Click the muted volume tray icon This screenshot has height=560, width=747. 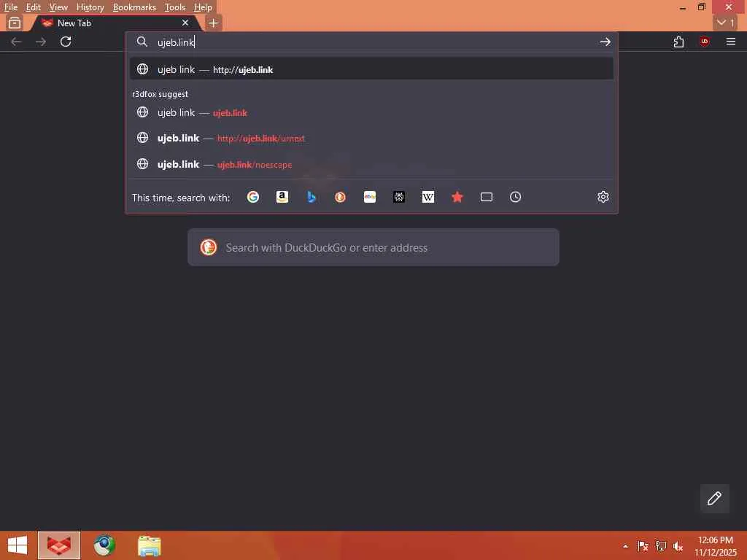pyautogui.click(x=678, y=546)
